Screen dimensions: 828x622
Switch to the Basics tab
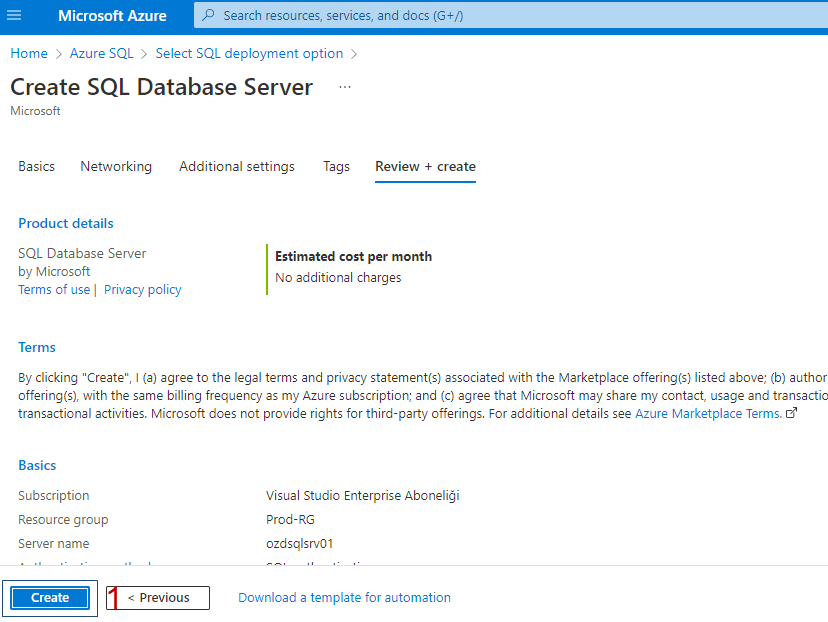pyautogui.click(x=36, y=166)
